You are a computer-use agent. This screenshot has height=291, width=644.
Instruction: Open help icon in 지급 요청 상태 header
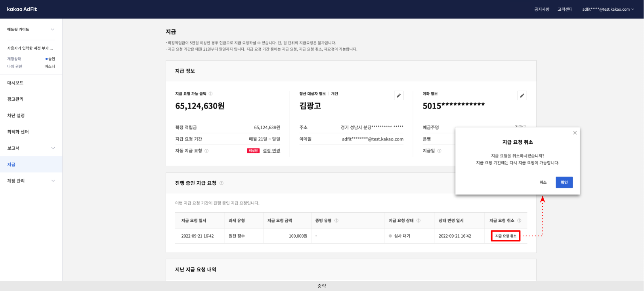(x=419, y=221)
